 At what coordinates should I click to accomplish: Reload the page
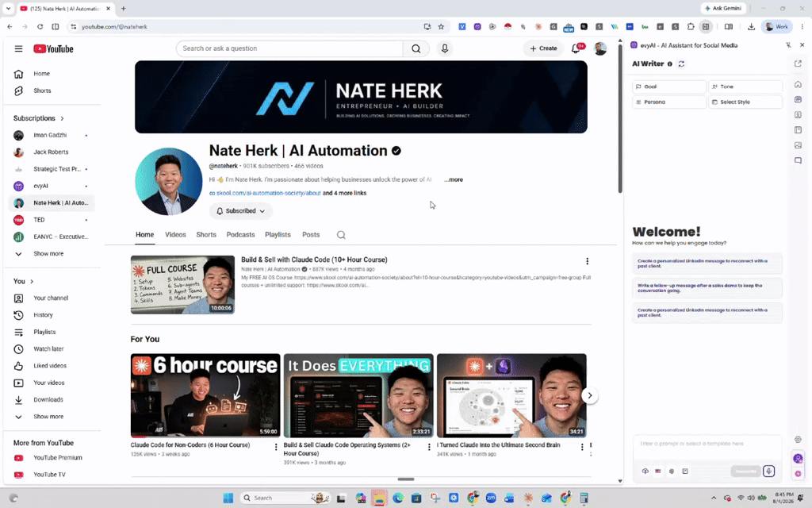pyautogui.click(x=40, y=26)
